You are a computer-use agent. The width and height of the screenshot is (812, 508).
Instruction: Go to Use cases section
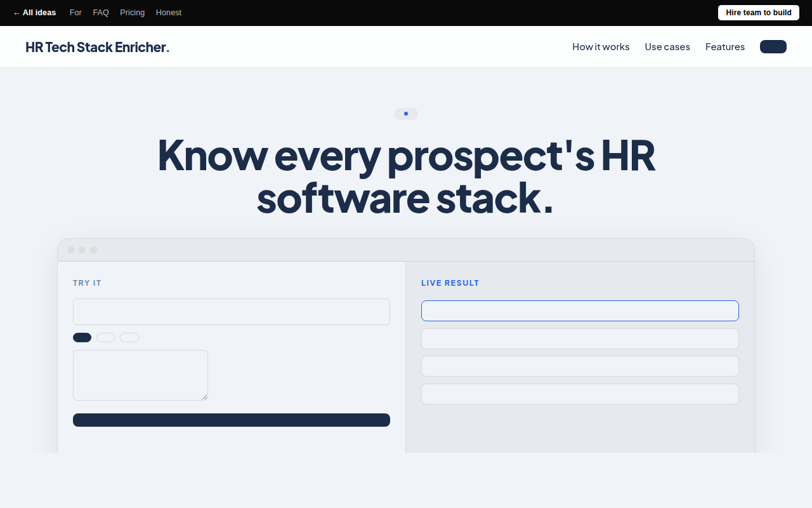click(x=667, y=47)
